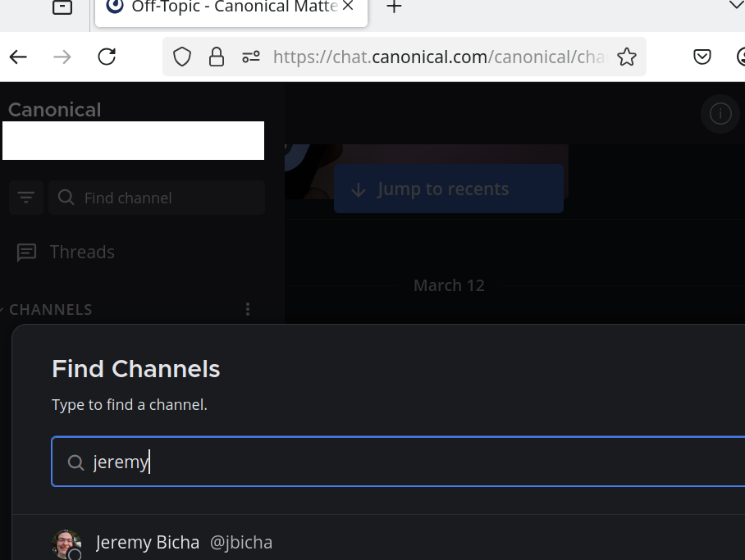Image resolution: width=745 pixels, height=560 pixels.
Task: Open the sidebar filter icon button
Action: 26,197
